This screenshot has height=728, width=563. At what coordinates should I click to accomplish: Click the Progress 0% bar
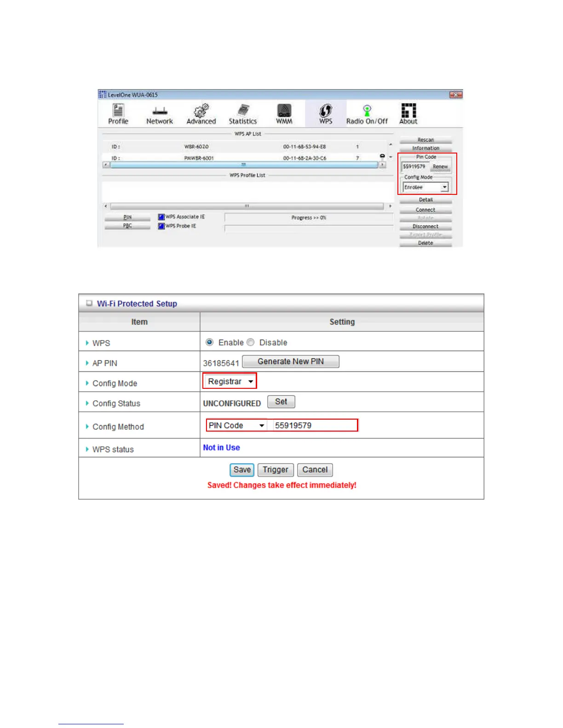(309, 218)
